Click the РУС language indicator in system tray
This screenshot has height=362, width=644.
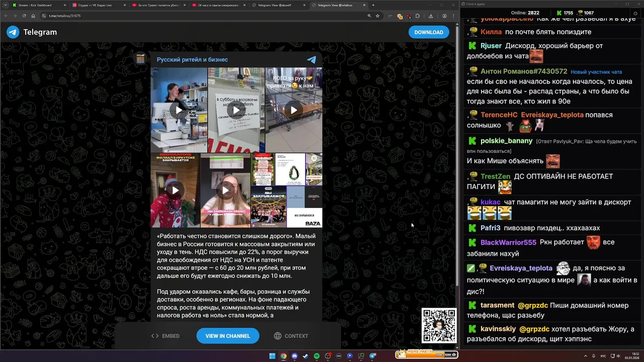click(603, 356)
